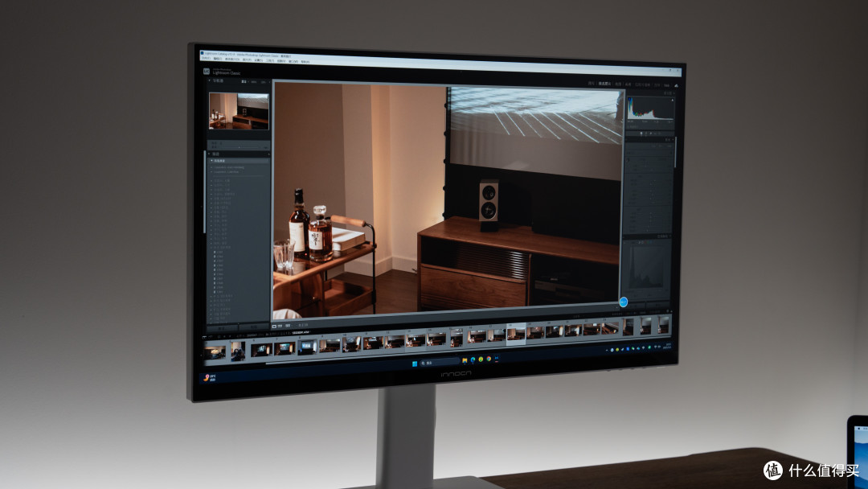Switch to the Web module
Viewport: 868px width, 489px height.
(x=666, y=85)
